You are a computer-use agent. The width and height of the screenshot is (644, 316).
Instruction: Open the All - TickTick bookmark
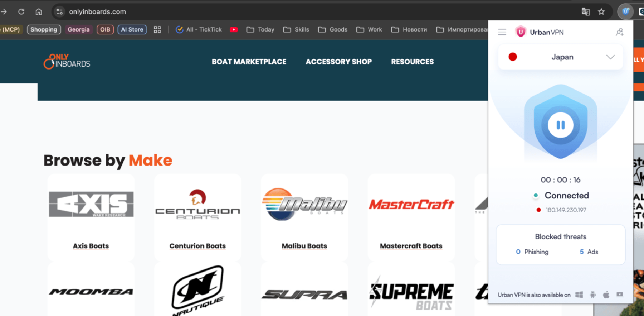[199, 30]
